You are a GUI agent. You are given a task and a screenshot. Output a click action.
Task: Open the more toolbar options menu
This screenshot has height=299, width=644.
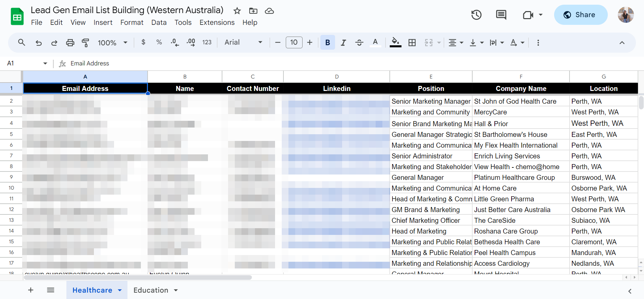tap(538, 43)
